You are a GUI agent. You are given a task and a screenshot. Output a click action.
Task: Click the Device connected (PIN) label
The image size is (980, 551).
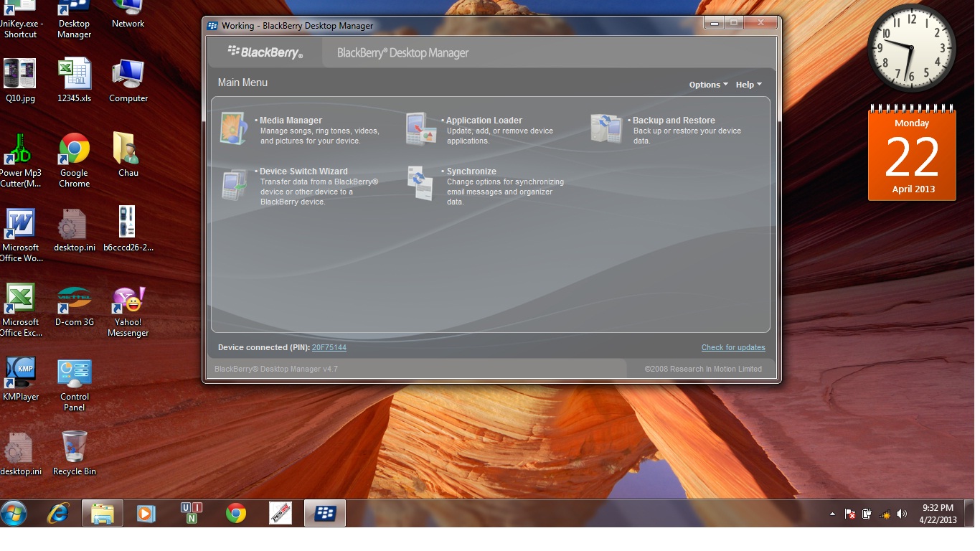(x=264, y=347)
